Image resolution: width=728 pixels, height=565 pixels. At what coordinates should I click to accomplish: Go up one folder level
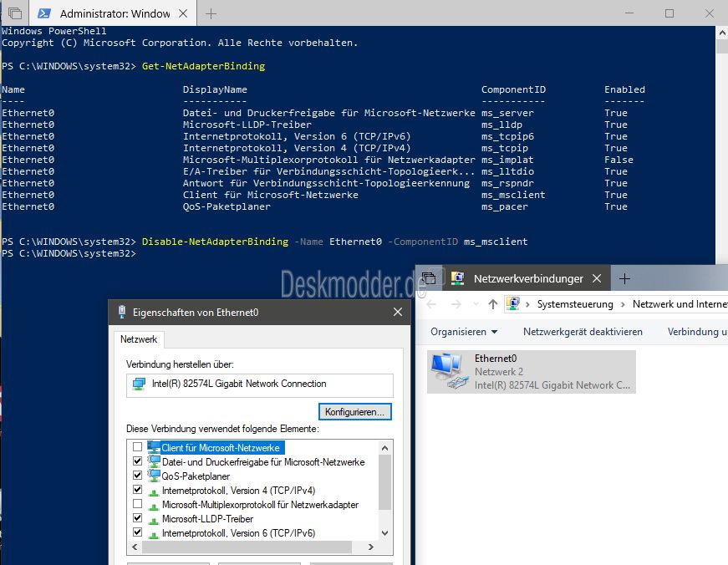coord(493,304)
